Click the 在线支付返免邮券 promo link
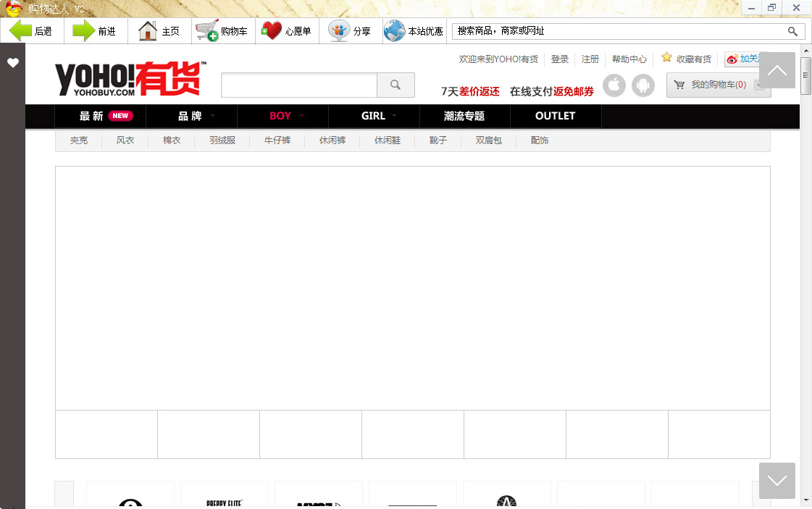812x509 pixels. [551, 92]
